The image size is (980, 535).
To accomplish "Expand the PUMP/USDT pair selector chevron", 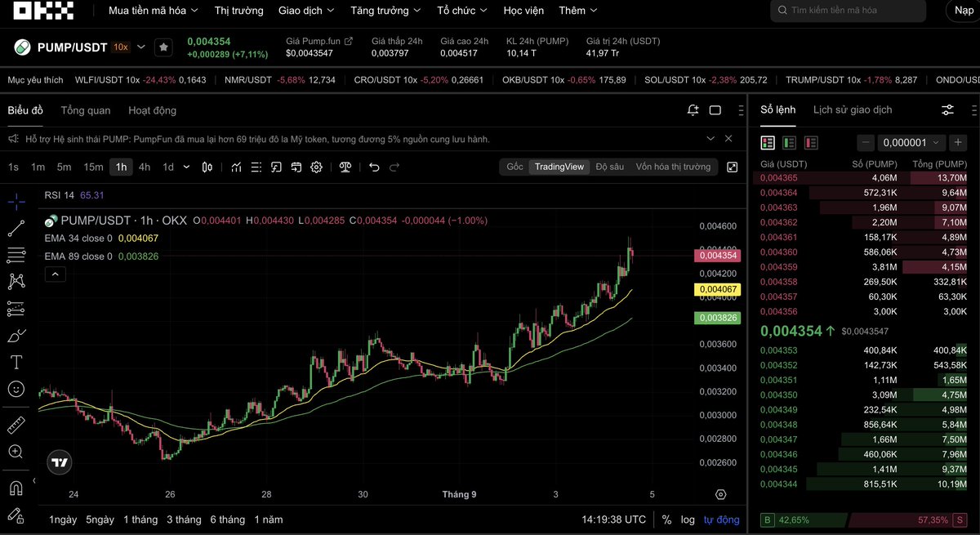I will tap(141, 47).
